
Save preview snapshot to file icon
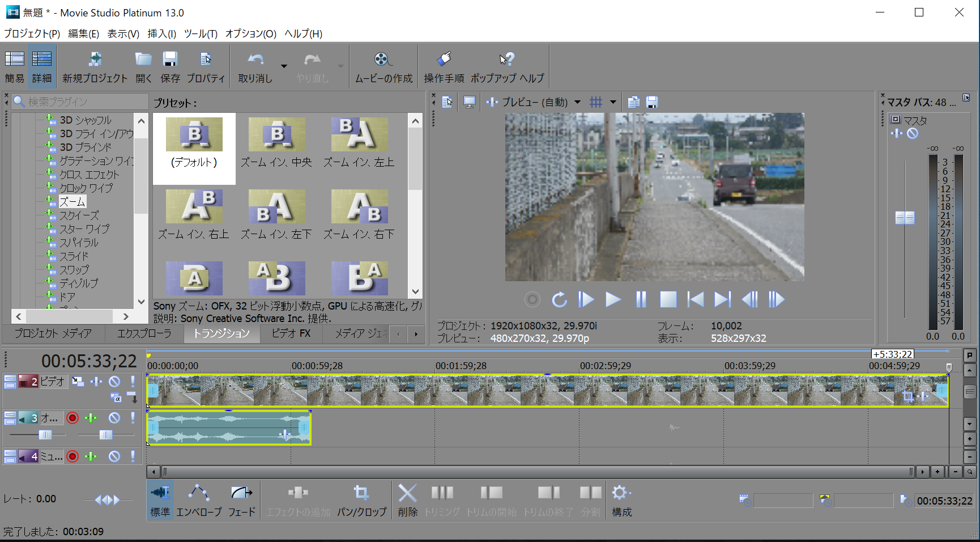tap(652, 102)
